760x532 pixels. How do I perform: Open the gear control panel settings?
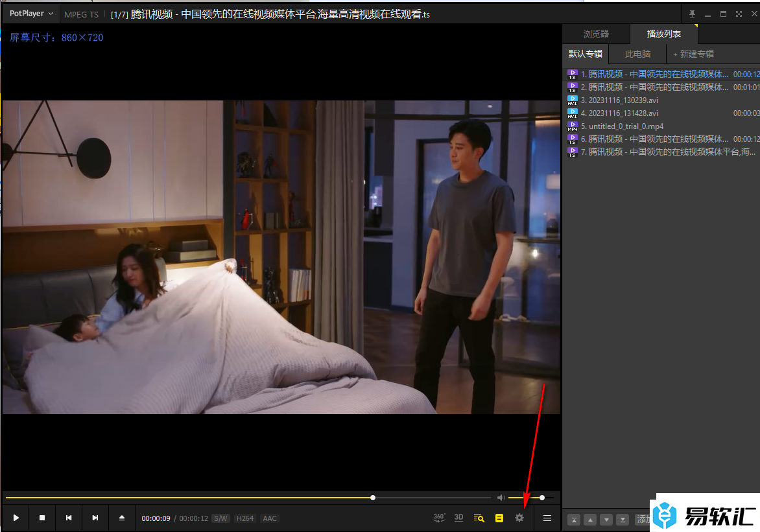519,518
